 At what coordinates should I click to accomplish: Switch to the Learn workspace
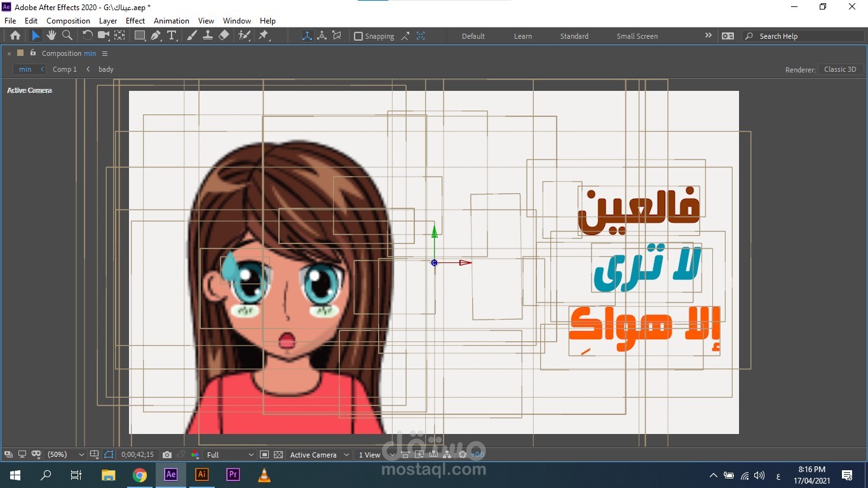(x=522, y=36)
